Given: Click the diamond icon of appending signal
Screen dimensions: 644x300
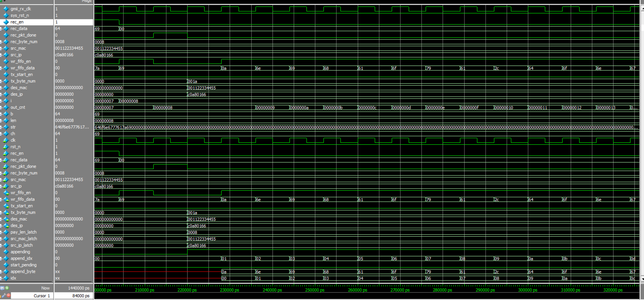Looking at the screenshot, I should pyautogui.click(x=6, y=252).
